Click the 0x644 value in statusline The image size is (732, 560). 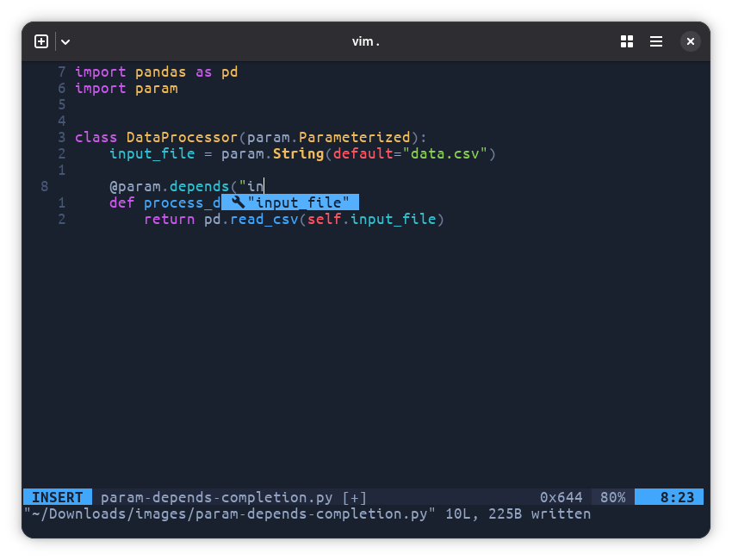(x=561, y=497)
